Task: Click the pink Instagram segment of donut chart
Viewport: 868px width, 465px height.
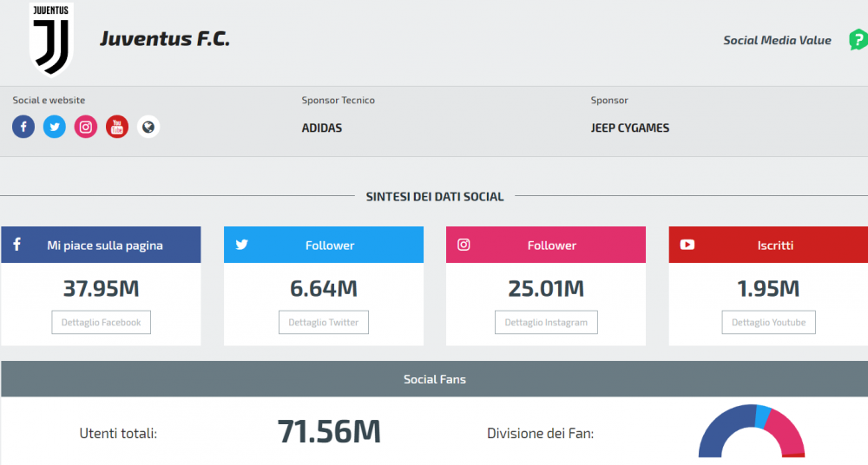Action: (x=786, y=428)
